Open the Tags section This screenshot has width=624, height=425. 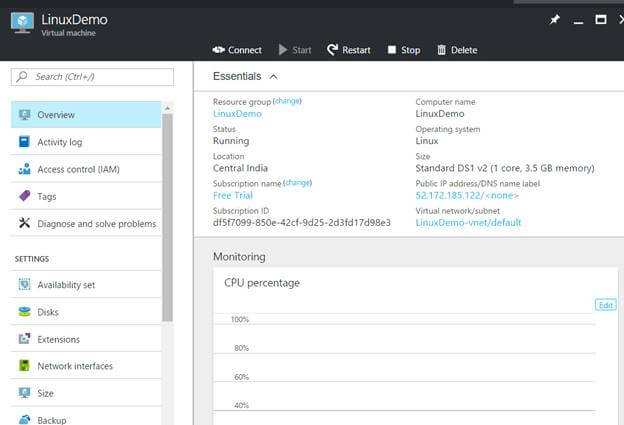pos(47,196)
